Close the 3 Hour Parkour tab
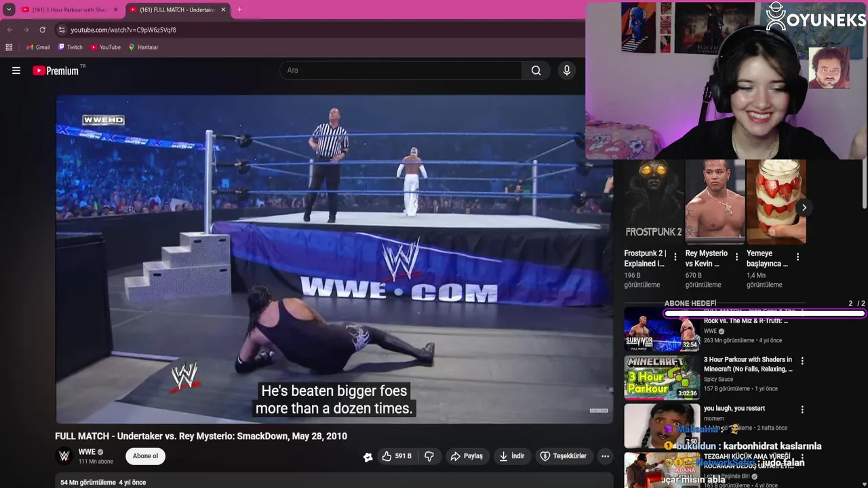This screenshot has width=868, height=488. pyautogui.click(x=115, y=9)
